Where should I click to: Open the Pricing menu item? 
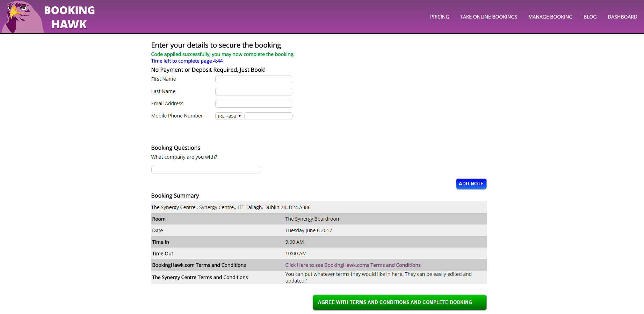point(440,17)
